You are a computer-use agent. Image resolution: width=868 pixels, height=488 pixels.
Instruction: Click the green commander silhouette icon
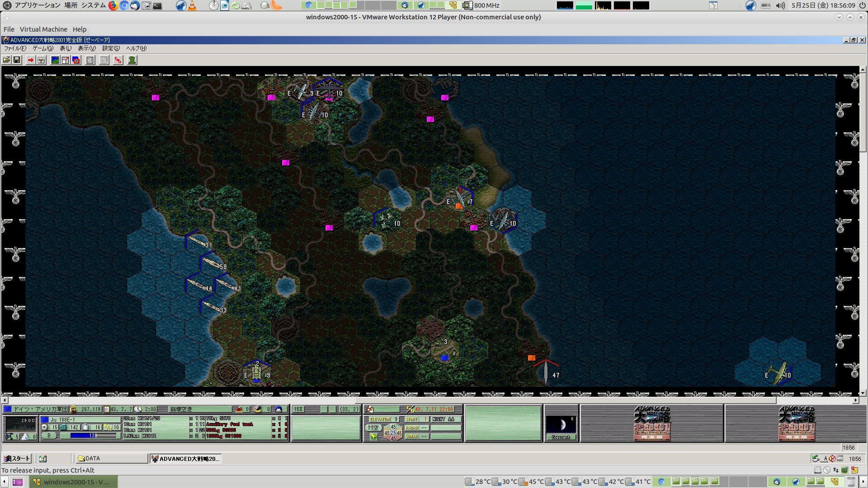[132, 60]
